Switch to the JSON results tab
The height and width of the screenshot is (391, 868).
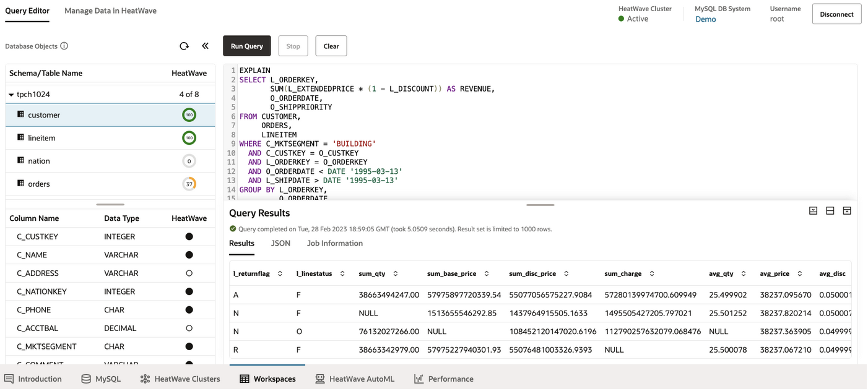[280, 244]
